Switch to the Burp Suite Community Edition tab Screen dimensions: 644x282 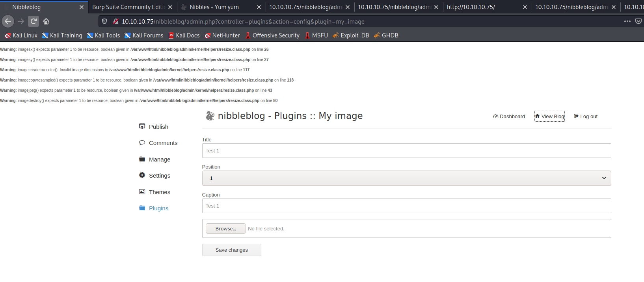tap(128, 7)
